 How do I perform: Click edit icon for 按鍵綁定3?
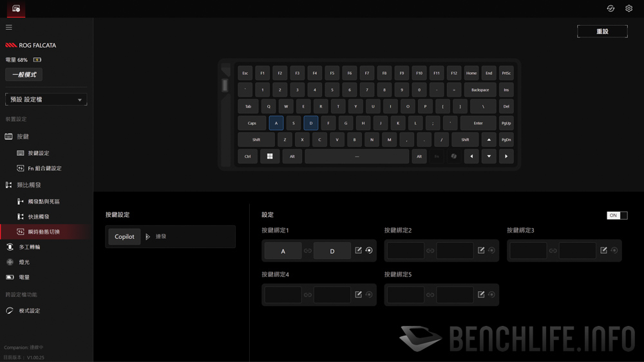(x=603, y=250)
